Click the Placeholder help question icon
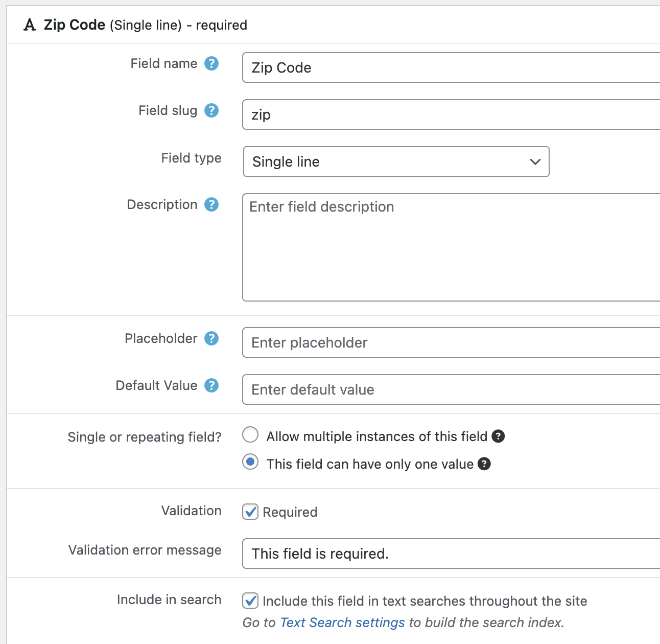660x644 pixels. point(211,338)
